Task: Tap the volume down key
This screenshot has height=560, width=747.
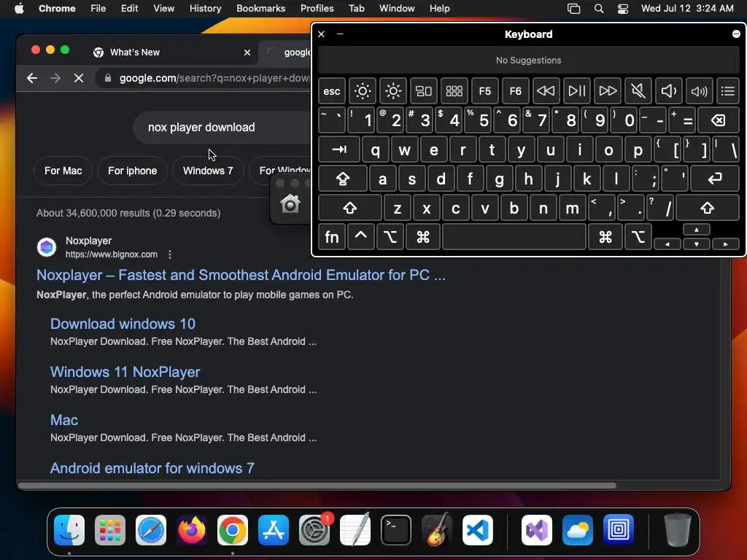Action: (x=668, y=91)
